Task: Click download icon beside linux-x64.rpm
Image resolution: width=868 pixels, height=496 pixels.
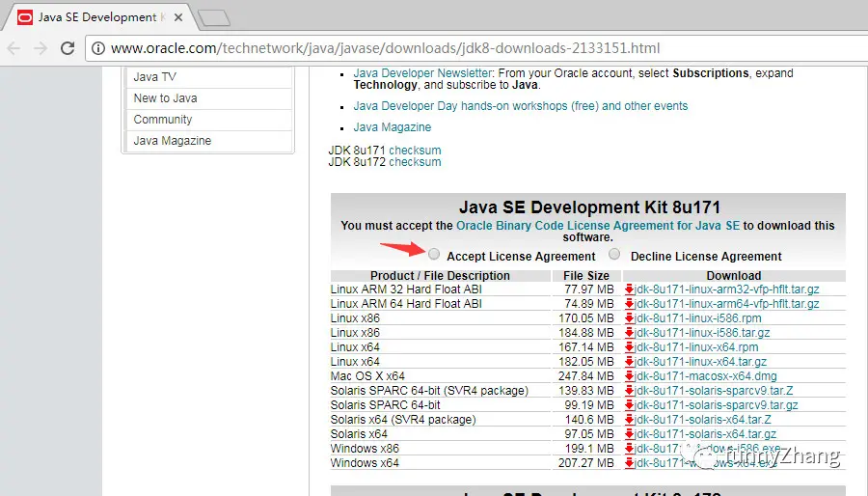Action: coord(629,347)
